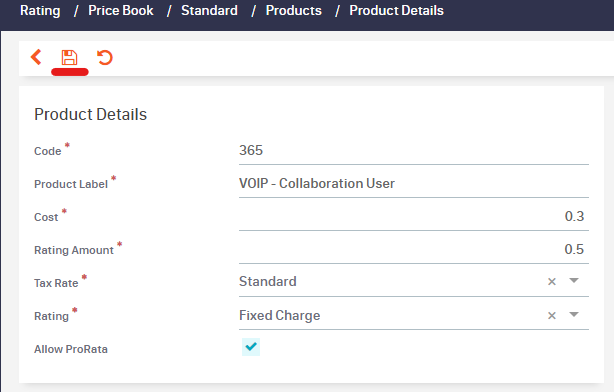Click the Tax Rate label
Screen dimensions: 614x392
point(56,283)
